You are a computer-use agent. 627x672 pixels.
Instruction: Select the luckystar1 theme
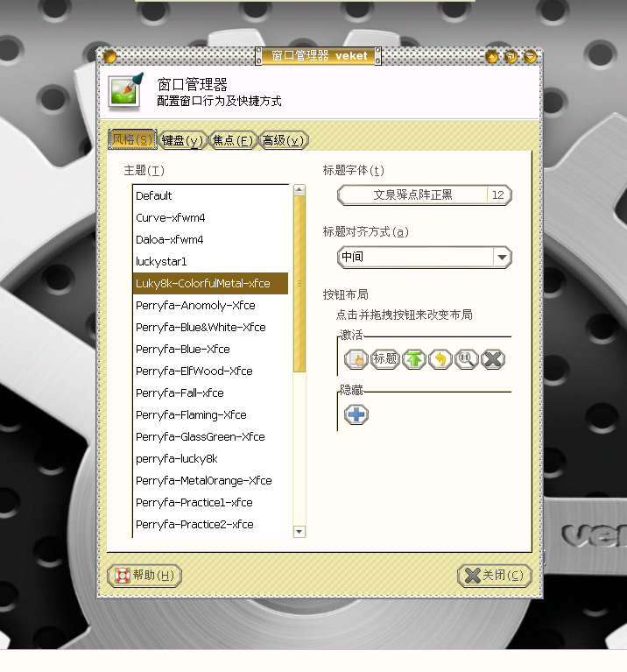coord(210,261)
